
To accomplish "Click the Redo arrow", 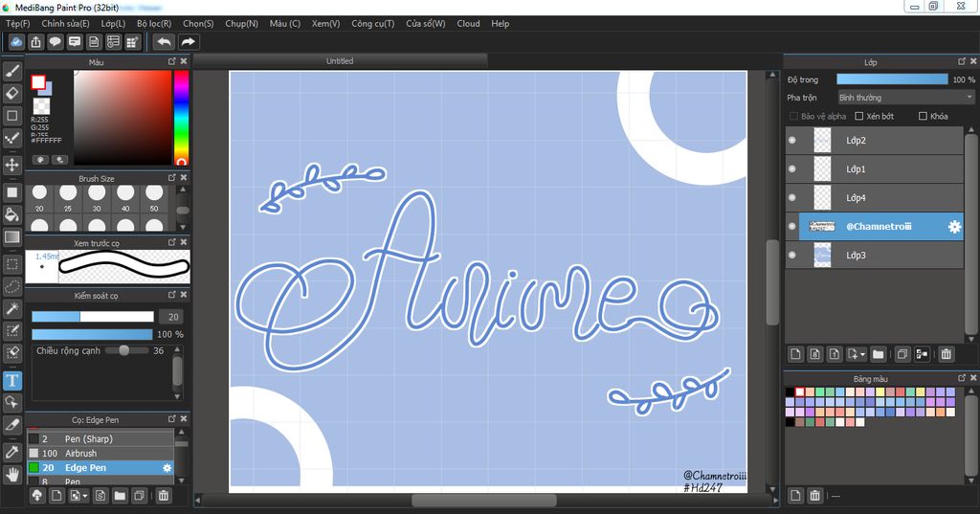I will click(188, 42).
